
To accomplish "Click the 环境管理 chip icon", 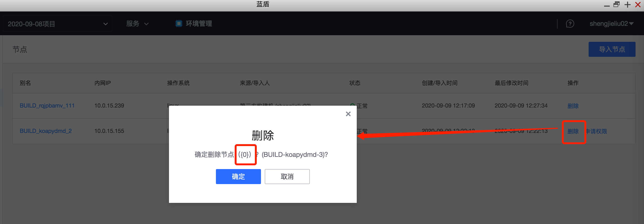I will [179, 23].
